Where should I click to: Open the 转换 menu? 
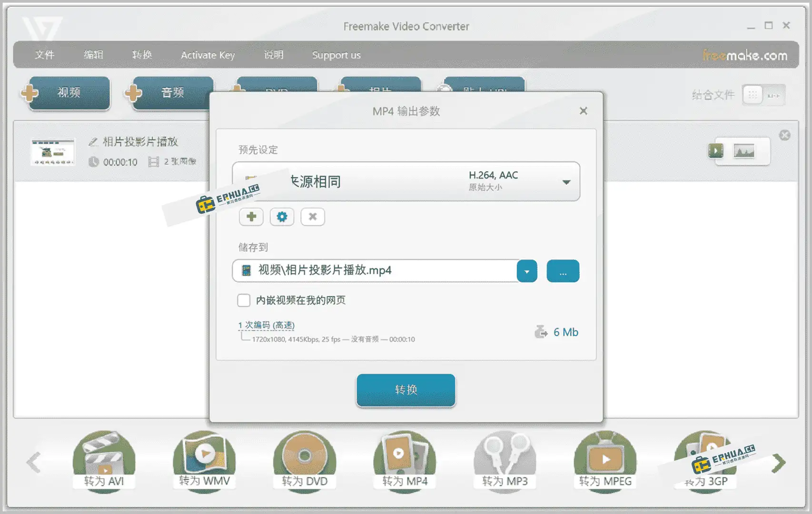[142, 55]
